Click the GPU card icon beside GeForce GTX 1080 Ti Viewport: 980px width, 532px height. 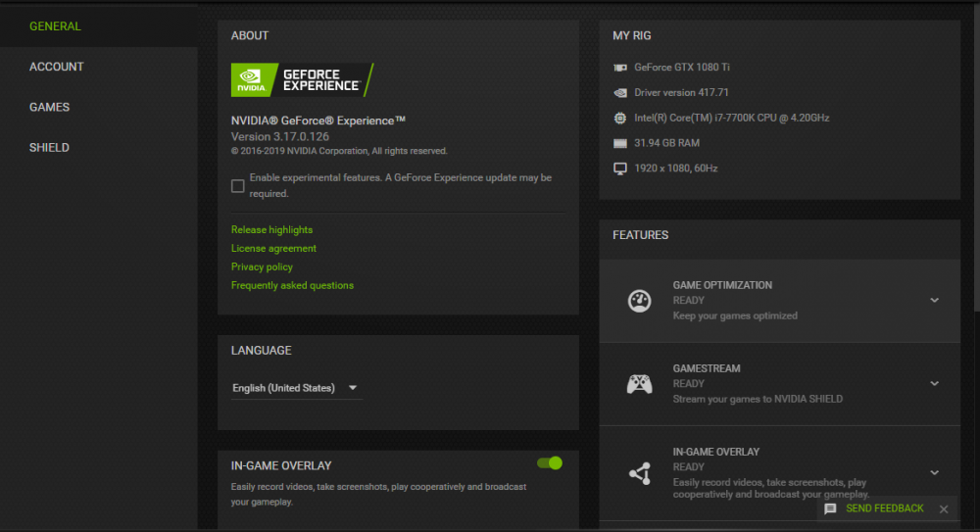[x=620, y=68]
